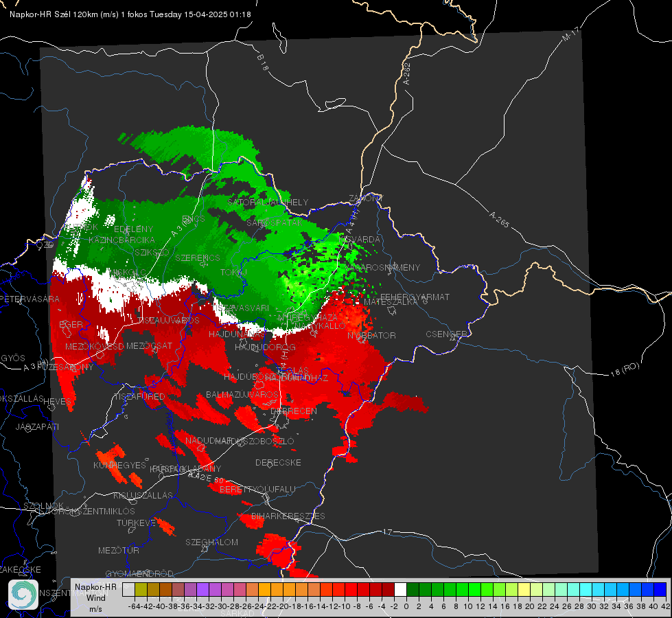Click the BERETTYÓÚJFALU label
The image size is (672, 618).
pos(257,490)
